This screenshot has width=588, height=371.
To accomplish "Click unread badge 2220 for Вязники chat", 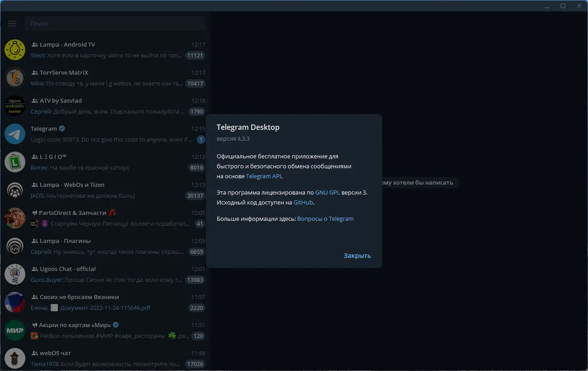I will pyautogui.click(x=197, y=308).
